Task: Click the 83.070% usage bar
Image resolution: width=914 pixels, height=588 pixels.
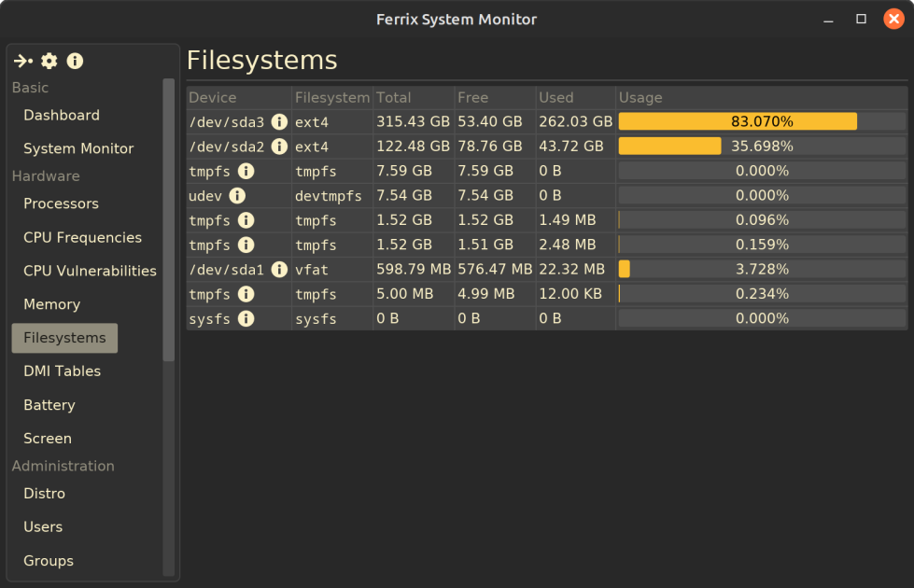Action: 761,121
